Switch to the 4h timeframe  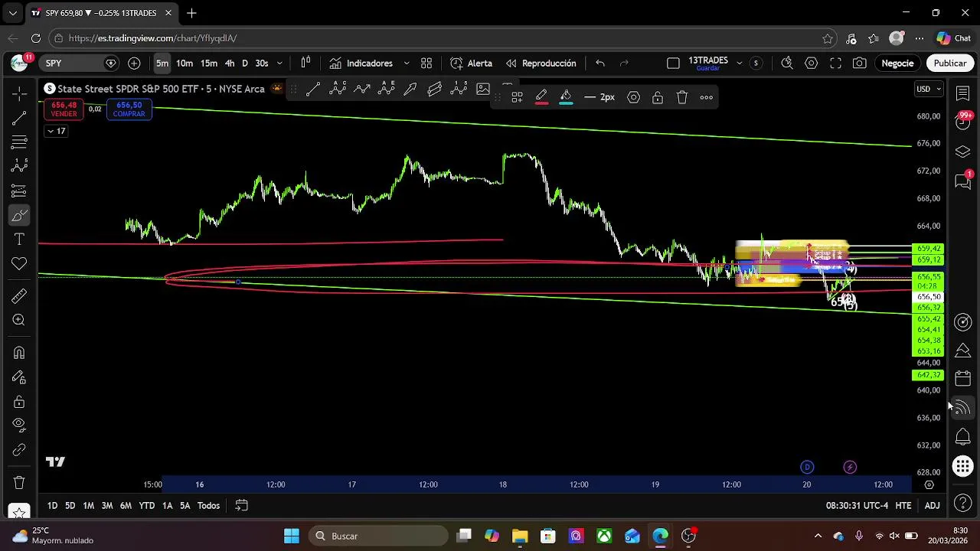point(230,64)
